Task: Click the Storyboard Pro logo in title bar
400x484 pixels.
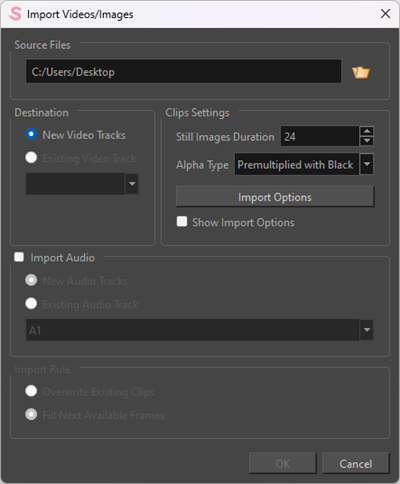Action: (15, 14)
